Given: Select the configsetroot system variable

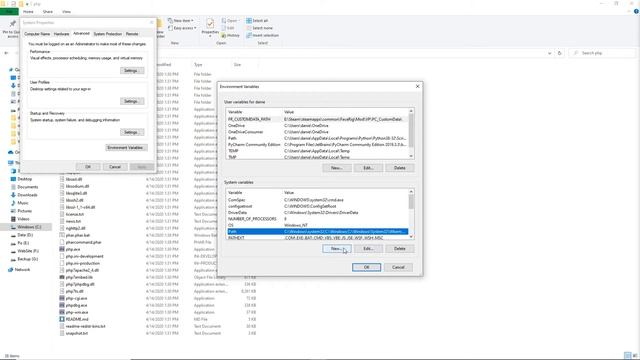Looking at the screenshot, I should [x=317, y=206].
